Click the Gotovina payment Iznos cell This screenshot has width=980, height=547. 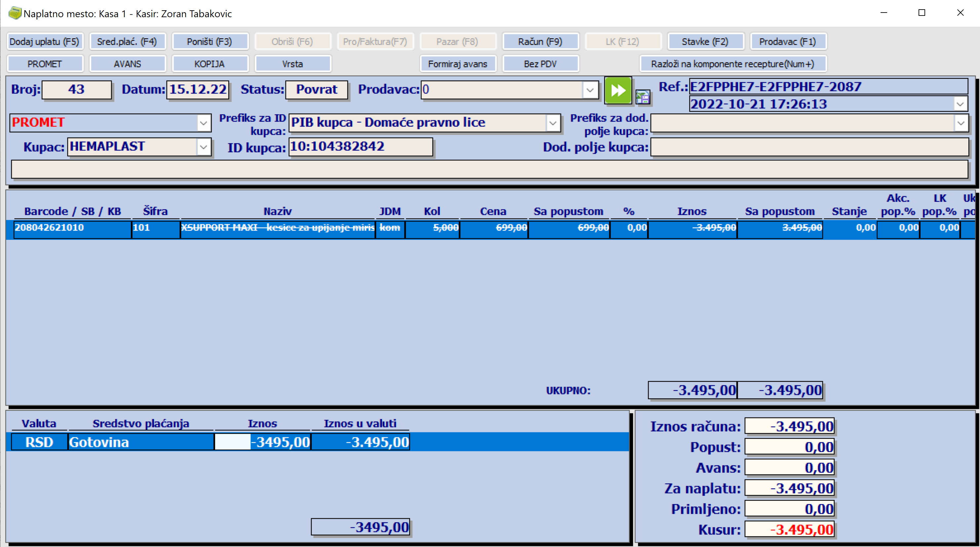pyautogui.click(x=262, y=442)
